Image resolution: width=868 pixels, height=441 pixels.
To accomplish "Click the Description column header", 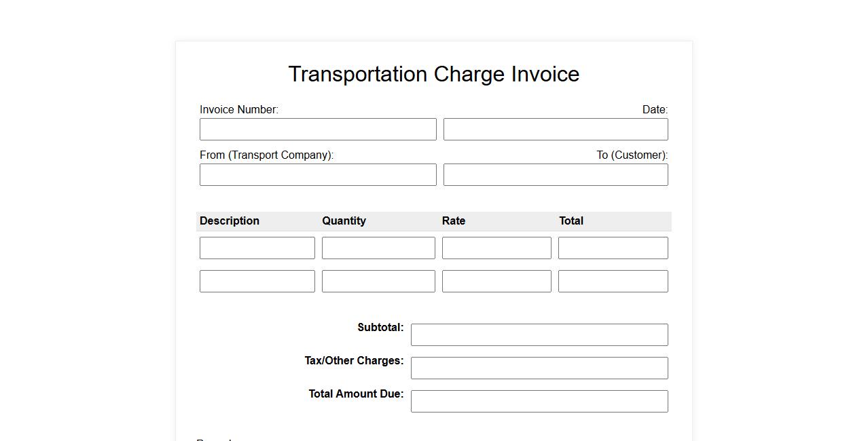I will tap(230, 221).
